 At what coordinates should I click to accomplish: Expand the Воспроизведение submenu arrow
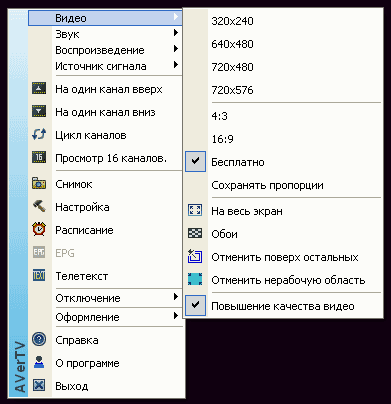point(176,49)
